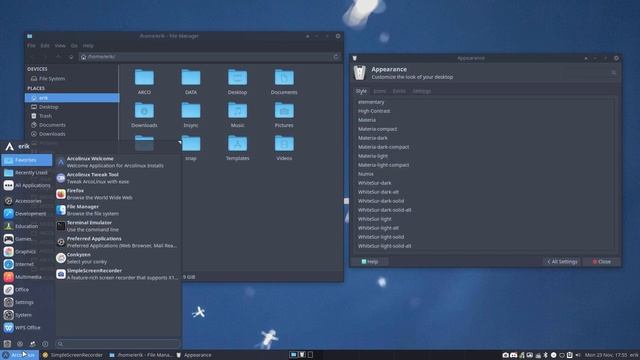Open the Graphics category
640x360 pixels.
click(x=27, y=251)
